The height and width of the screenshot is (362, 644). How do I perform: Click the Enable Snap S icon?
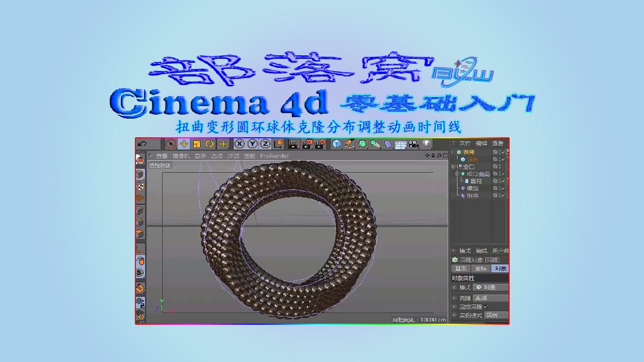[139, 273]
